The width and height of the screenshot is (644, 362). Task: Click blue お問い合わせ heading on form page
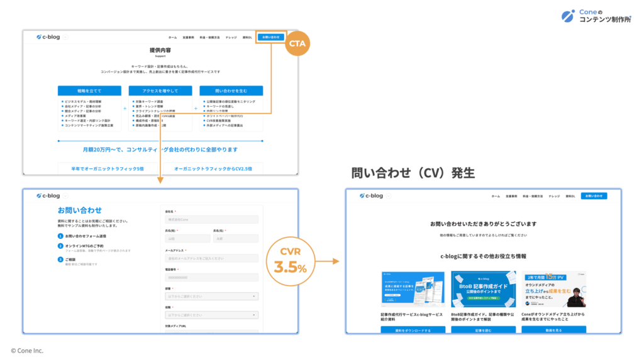tap(80, 210)
